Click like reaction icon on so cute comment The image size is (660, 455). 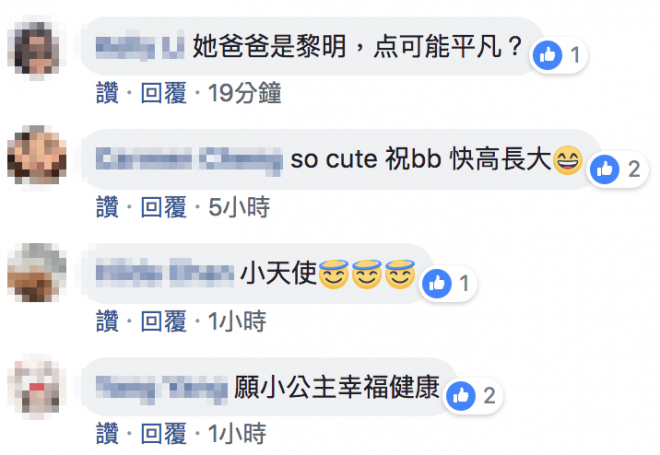(x=604, y=169)
